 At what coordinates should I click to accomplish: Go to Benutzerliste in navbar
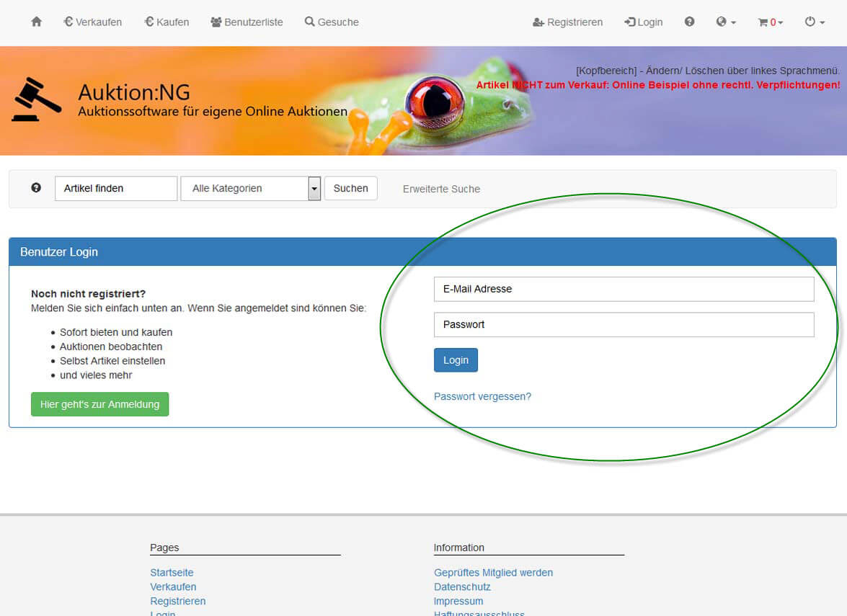click(247, 22)
